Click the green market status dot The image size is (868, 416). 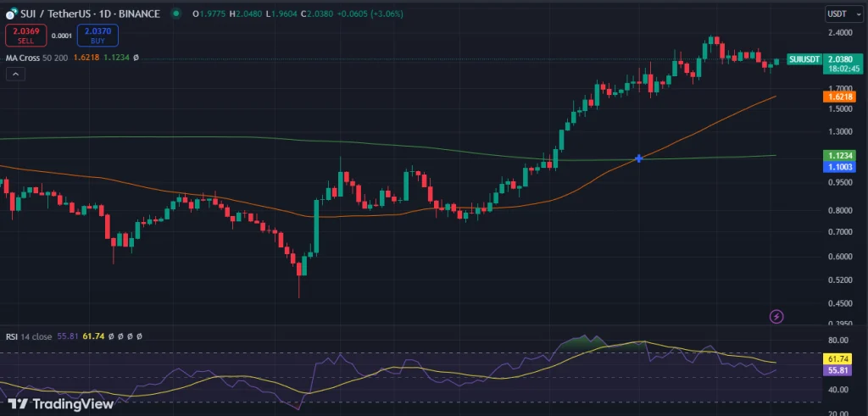pos(175,14)
